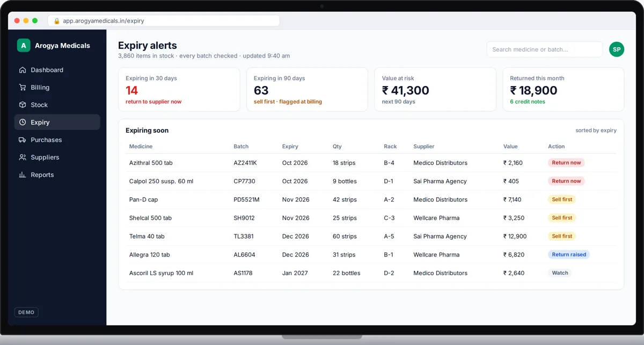Go to the Billing section
Image resolution: width=644 pixels, height=345 pixels.
click(57, 87)
